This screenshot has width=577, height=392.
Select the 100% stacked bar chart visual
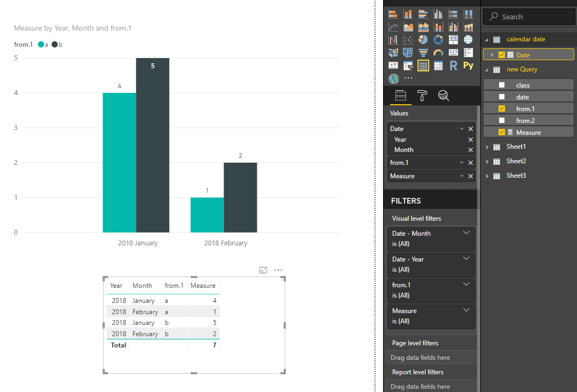click(x=453, y=14)
